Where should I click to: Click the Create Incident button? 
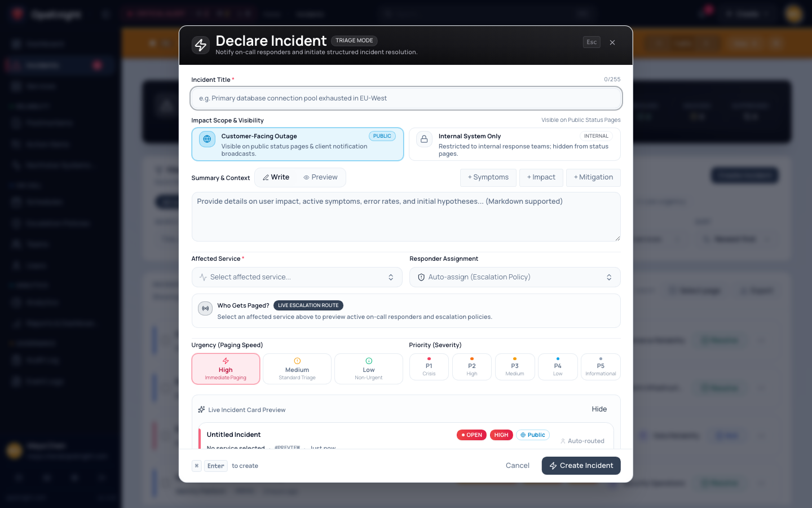(x=581, y=466)
